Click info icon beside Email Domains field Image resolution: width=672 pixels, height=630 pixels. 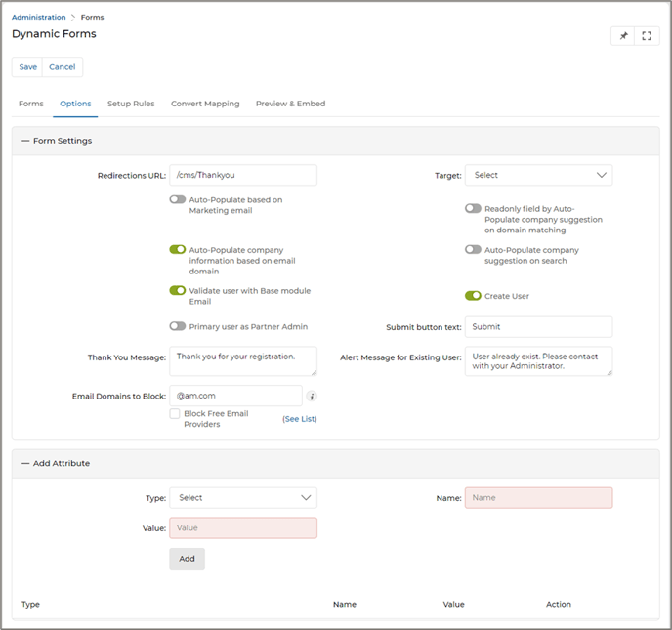(312, 397)
